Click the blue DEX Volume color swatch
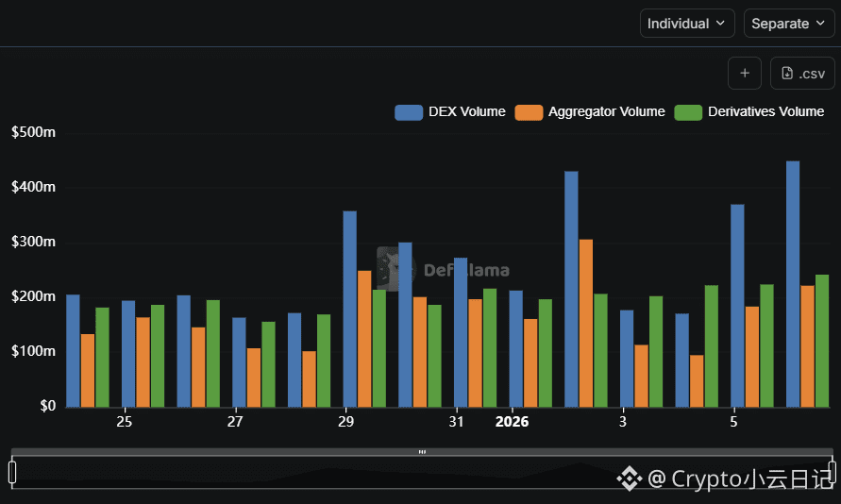841x504 pixels. pos(409,112)
